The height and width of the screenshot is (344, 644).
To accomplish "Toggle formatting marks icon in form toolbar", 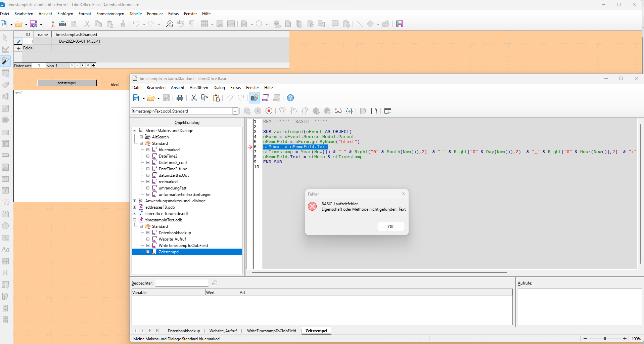I will [191, 24].
